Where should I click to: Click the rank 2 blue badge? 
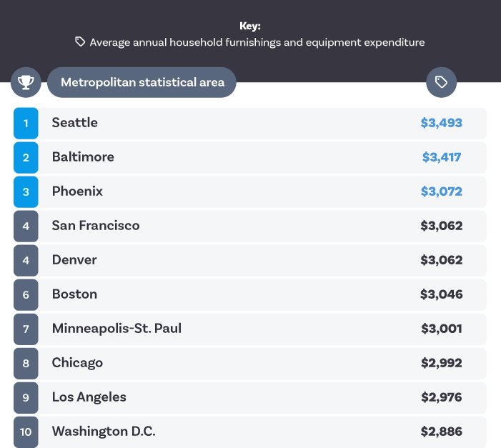point(26,157)
